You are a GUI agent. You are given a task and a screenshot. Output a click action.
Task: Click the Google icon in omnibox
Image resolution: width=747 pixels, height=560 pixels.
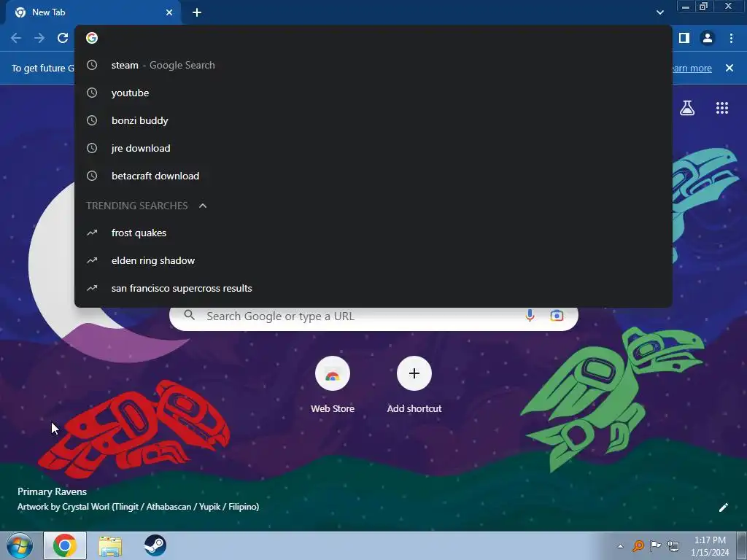point(92,38)
